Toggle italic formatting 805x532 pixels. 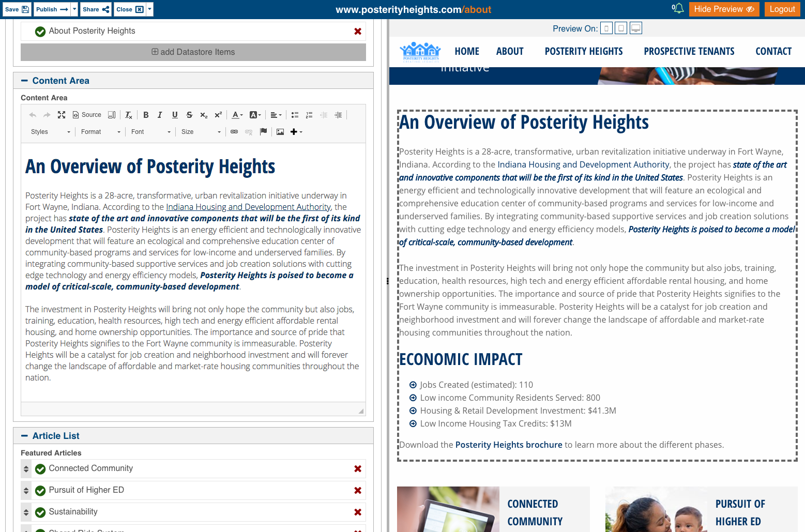(160, 115)
